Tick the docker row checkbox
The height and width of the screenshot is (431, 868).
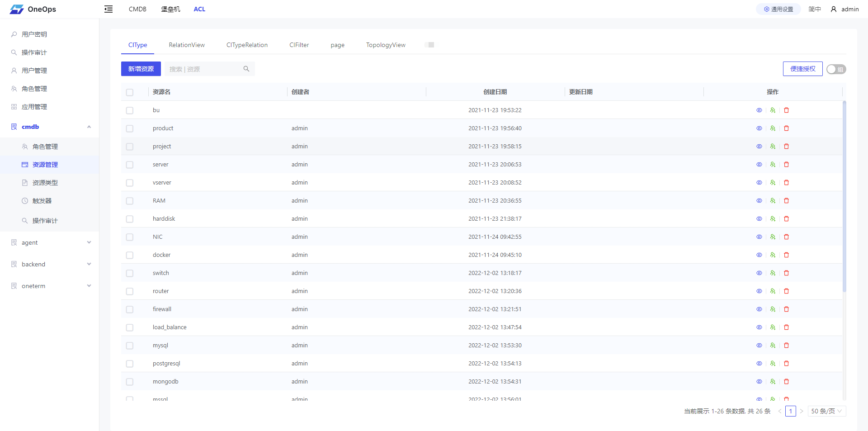pyautogui.click(x=130, y=255)
